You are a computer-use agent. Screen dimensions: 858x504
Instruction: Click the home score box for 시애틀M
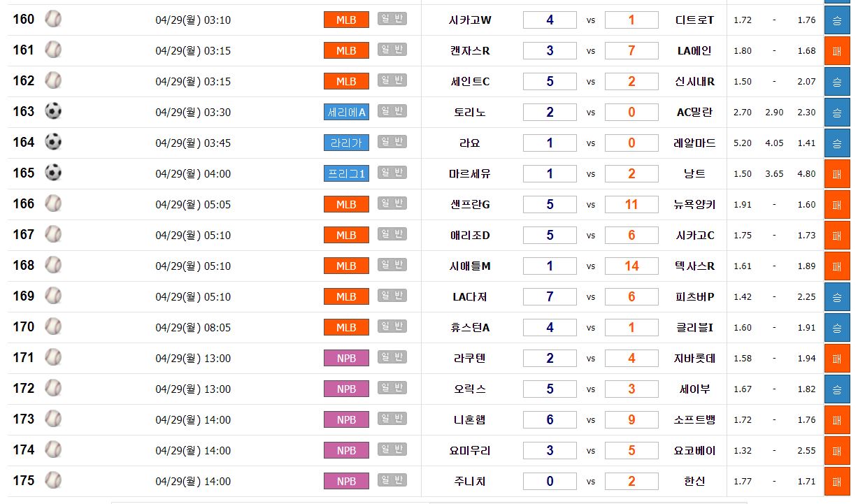[550, 266]
